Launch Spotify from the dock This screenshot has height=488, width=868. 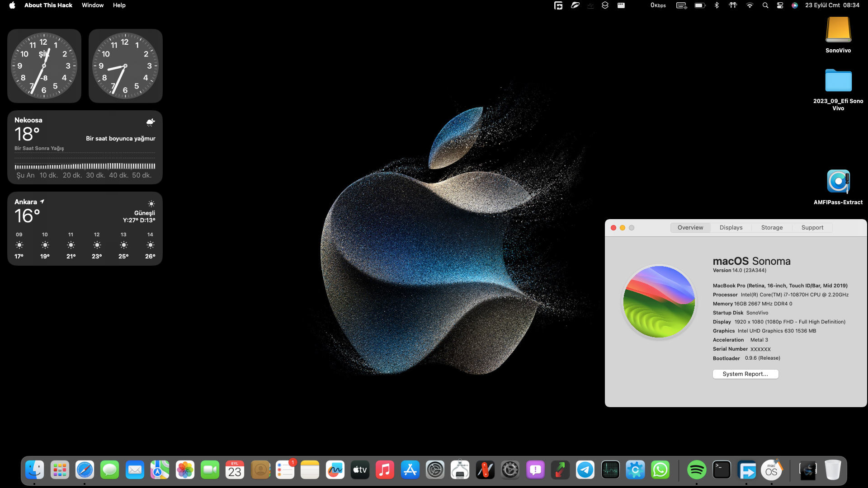696,470
